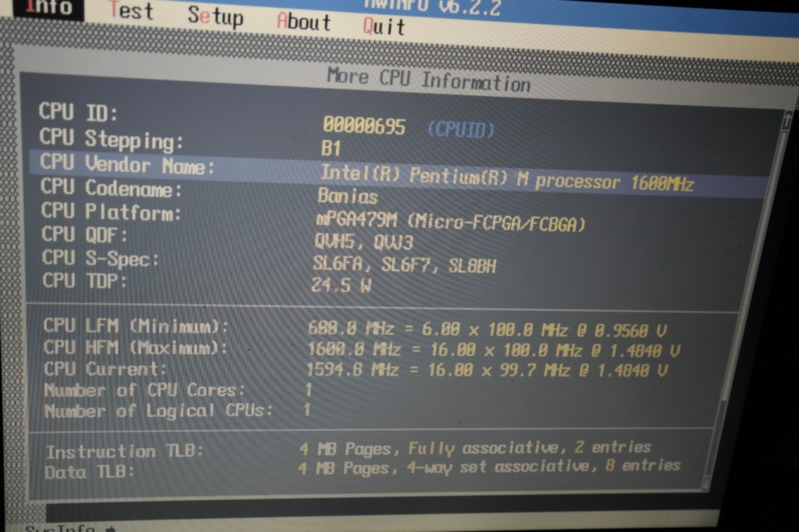Select 'mPGA479M (Micro-FCPGA/FCBGA)' platform value
The height and width of the screenshot is (532, 799).
[x=450, y=222]
